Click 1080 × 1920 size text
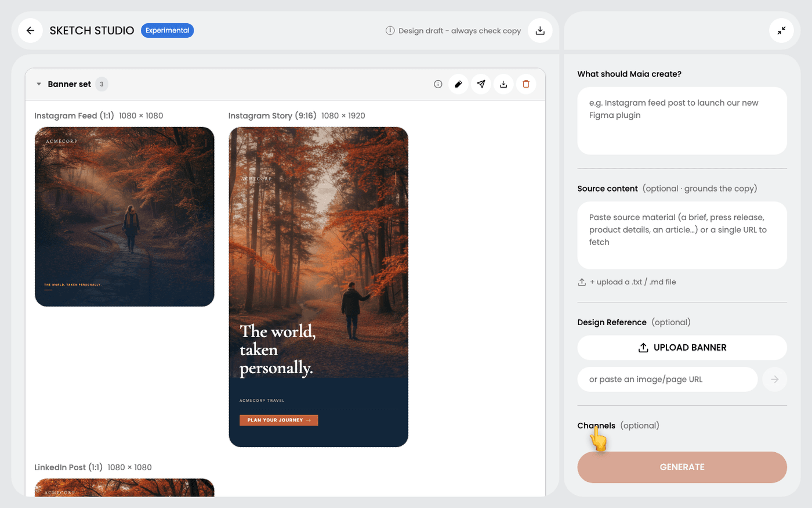Image resolution: width=812 pixels, height=508 pixels. point(343,116)
